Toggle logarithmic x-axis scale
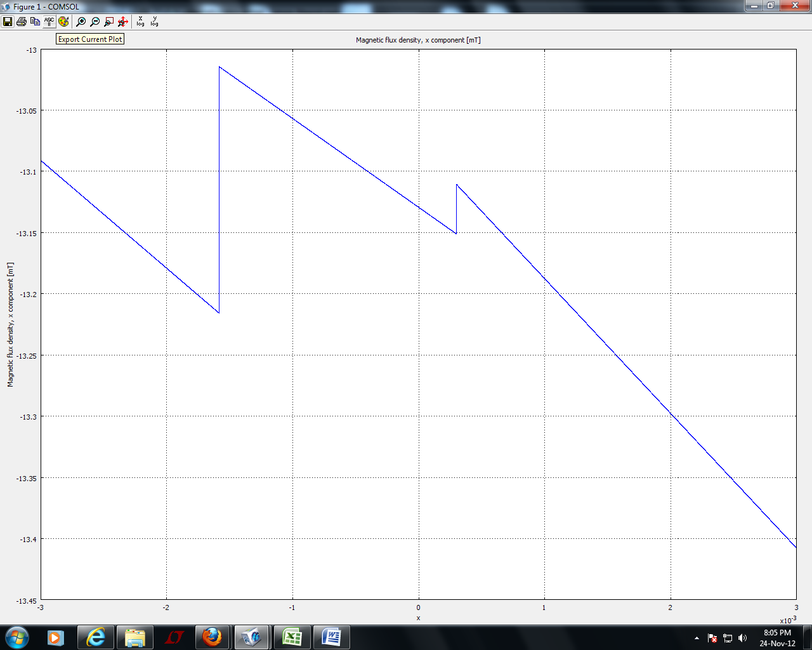The image size is (812, 650). tap(140, 22)
